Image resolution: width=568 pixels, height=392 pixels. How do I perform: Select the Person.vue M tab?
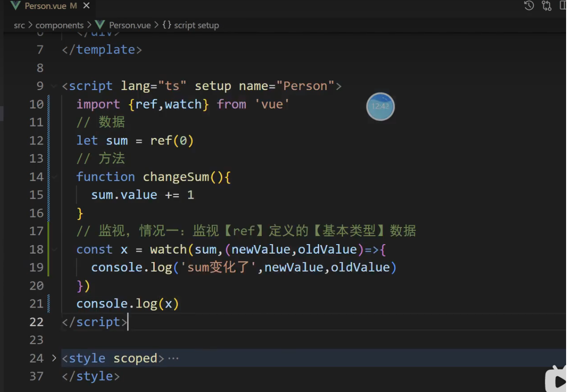point(50,6)
